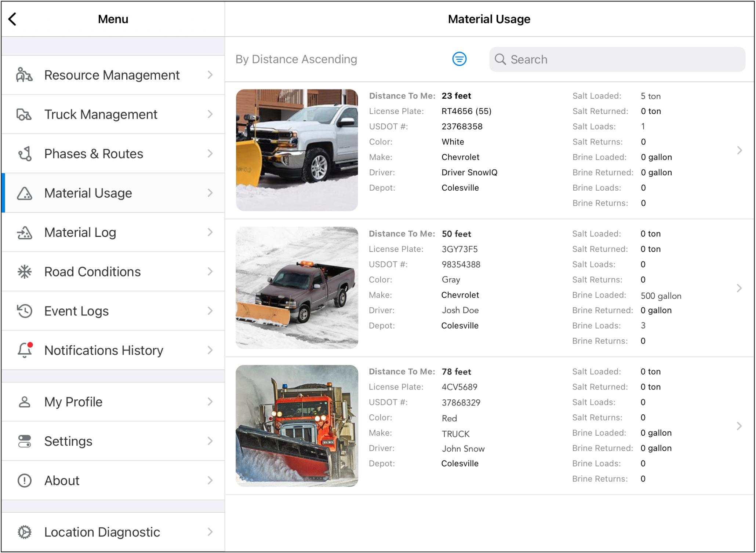Click the back arrow in Menu header
This screenshot has width=756, height=553.
[12, 19]
